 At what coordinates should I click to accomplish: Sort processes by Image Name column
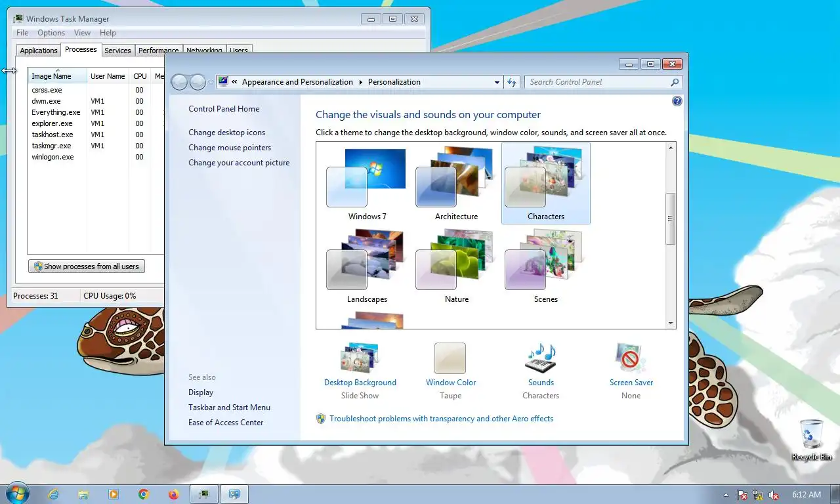point(57,75)
